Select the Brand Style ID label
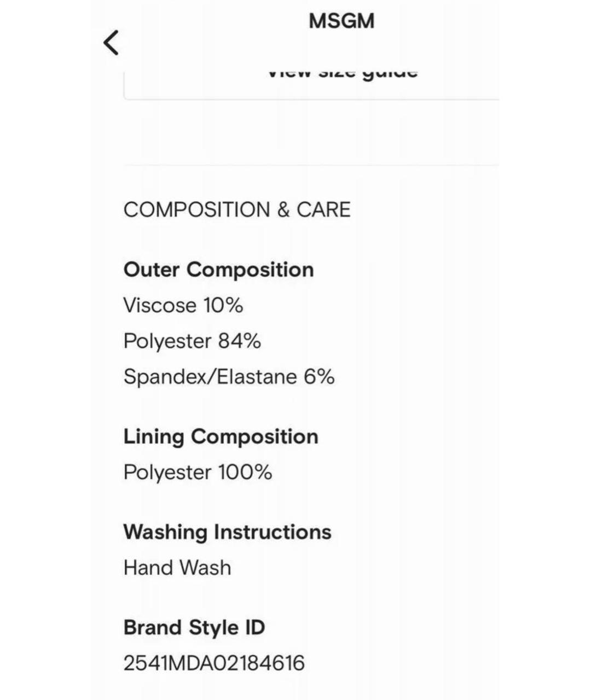 click(x=194, y=627)
